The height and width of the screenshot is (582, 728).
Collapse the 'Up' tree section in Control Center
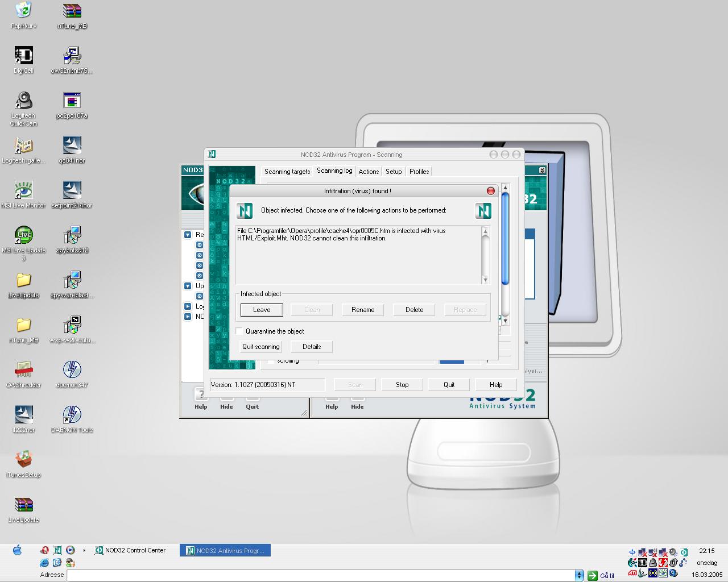click(188, 286)
